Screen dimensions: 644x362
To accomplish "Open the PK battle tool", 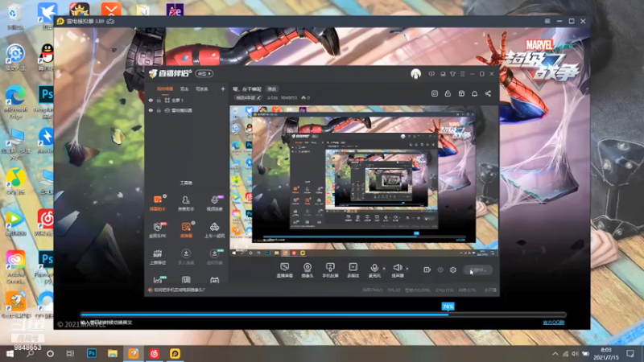I will (x=157, y=230).
